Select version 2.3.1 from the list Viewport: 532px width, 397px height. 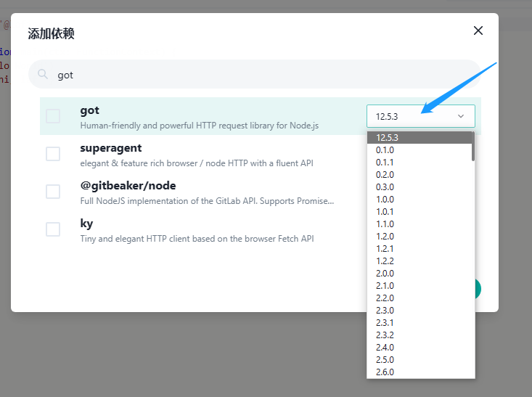[x=385, y=322]
